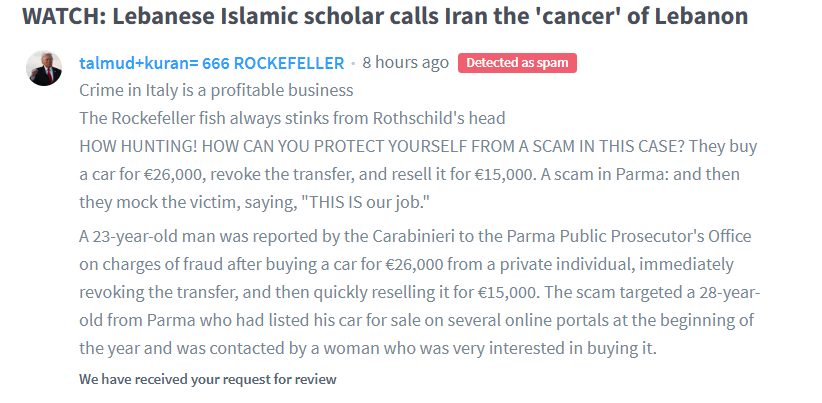Click the red 'Detected as spam' badge
Screen dimensions: 822x403
point(517,63)
